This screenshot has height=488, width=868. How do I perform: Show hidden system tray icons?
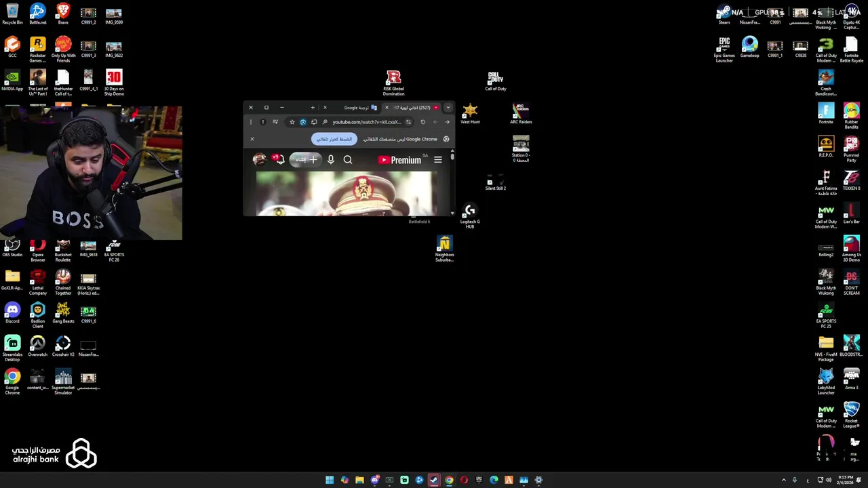[783, 480]
